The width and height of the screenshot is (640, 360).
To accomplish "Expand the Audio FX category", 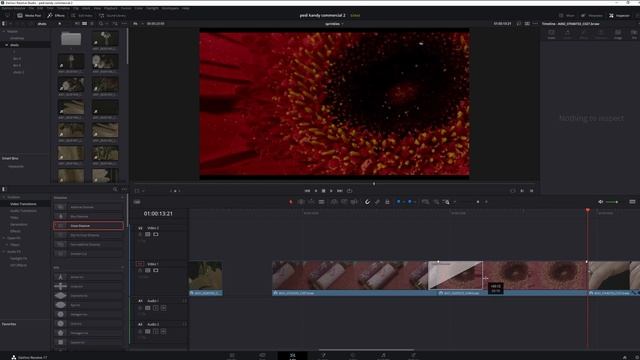I will click(4, 252).
